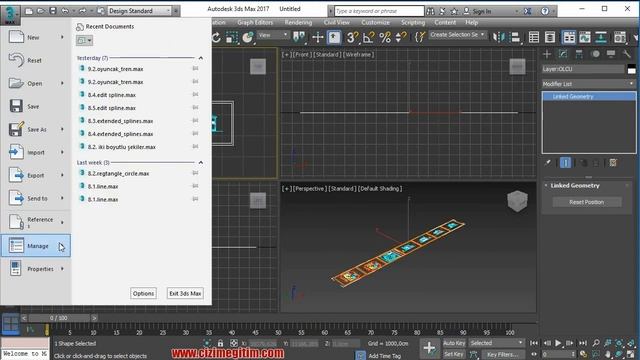The image size is (640, 360).
Task: Click Configure Modifier Sets icon
Action: (613, 163)
